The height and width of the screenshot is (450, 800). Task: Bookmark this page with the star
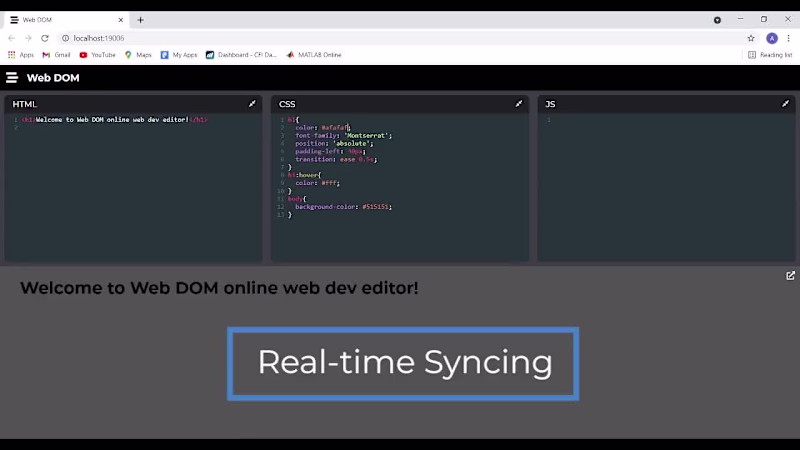click(x=751, y=38)
